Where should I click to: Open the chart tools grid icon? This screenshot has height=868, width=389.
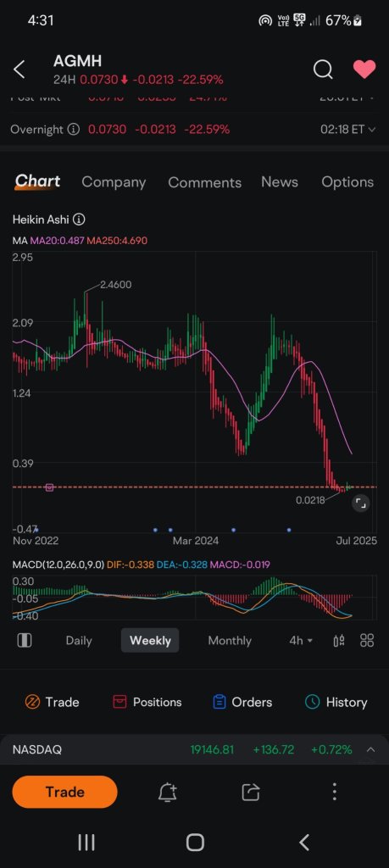367,641
